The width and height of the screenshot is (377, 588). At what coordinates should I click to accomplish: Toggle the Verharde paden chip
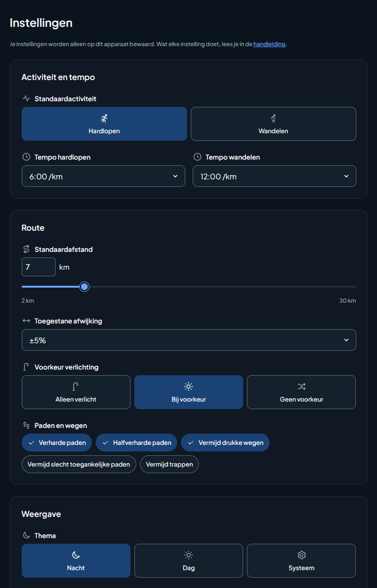point(57,443)
